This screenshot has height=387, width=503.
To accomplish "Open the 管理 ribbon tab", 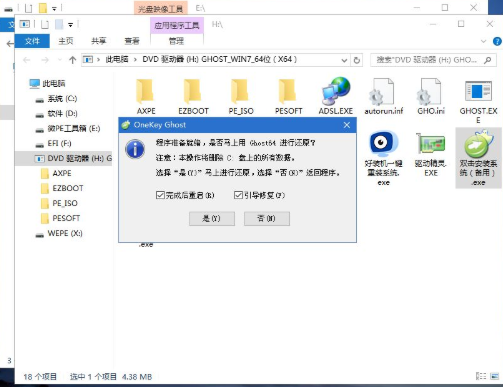I will [176, 41].
